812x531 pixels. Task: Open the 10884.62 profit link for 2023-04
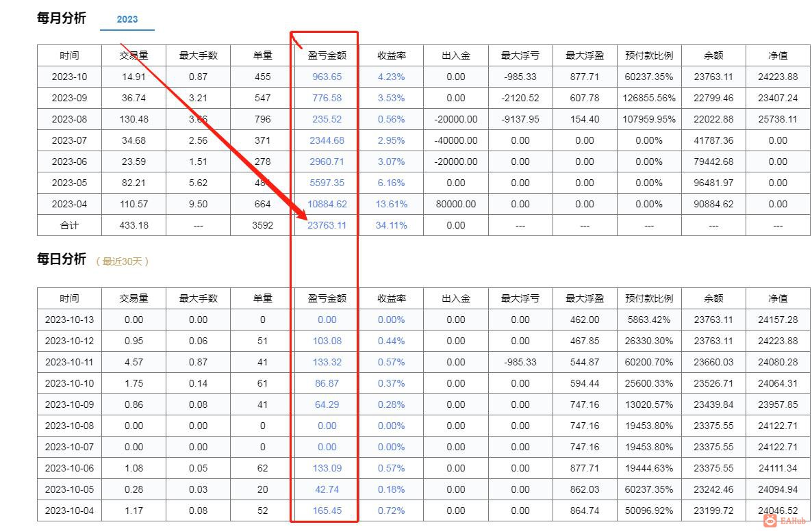[x=327, y=204]
